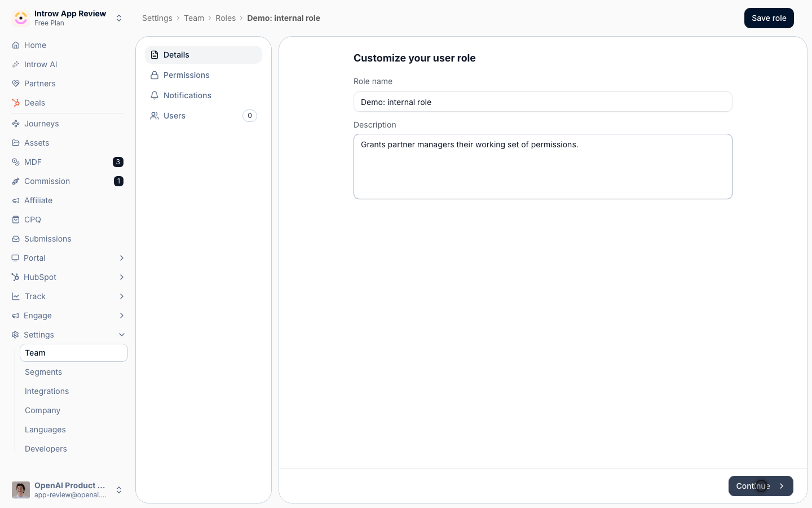Click the Details document icon

155,55
